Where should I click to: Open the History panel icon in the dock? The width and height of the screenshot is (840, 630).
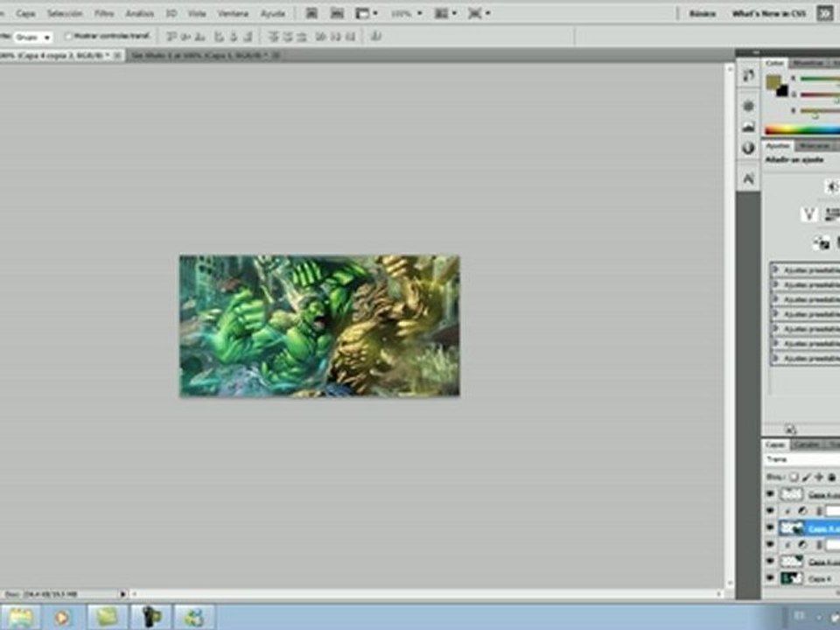[748, 76]
